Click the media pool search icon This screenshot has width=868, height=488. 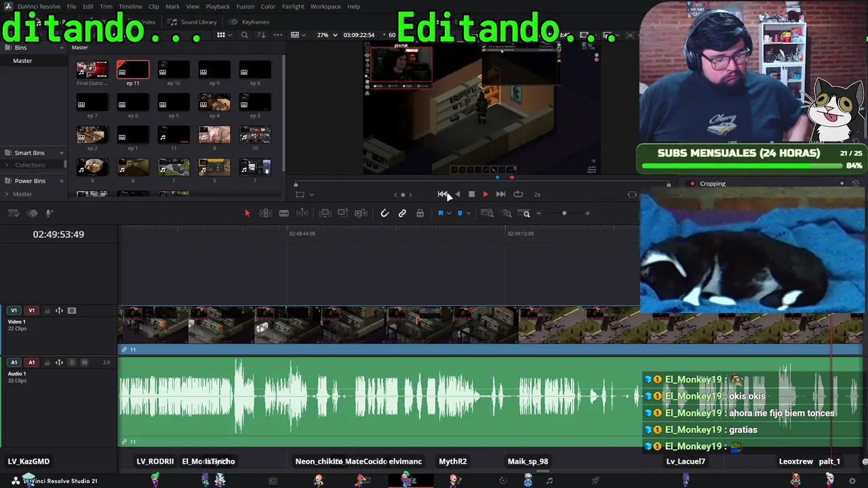point(245,35)
